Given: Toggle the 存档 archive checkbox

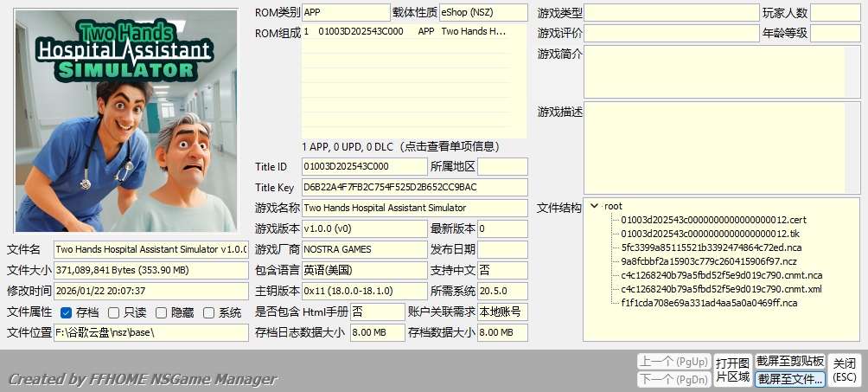Looking at the screenshot, I should 67,312.
